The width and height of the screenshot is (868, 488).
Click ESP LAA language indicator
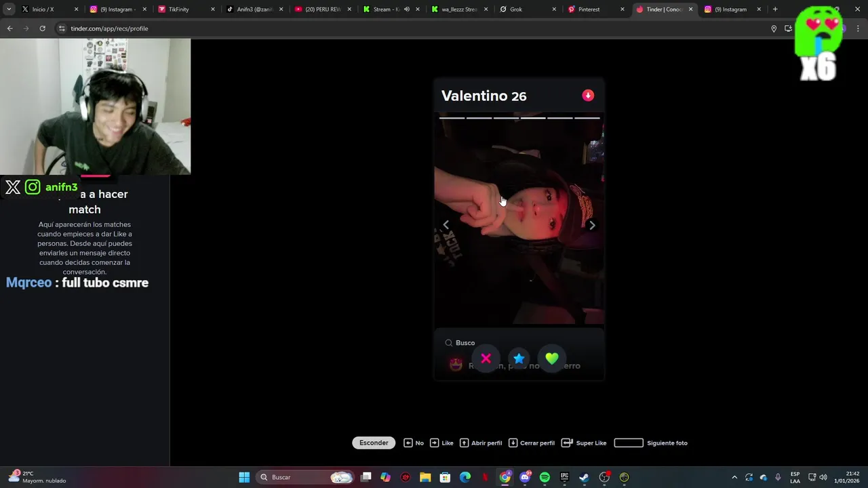795,477
